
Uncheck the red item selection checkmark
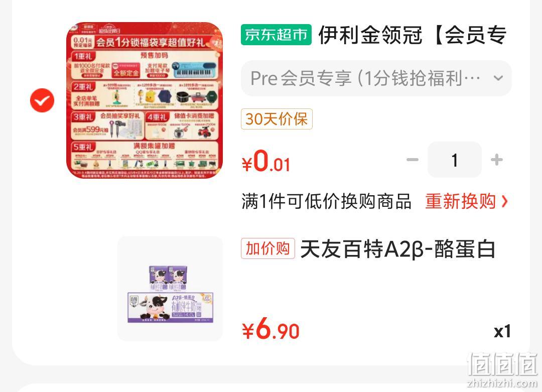(x=42, y=100)
